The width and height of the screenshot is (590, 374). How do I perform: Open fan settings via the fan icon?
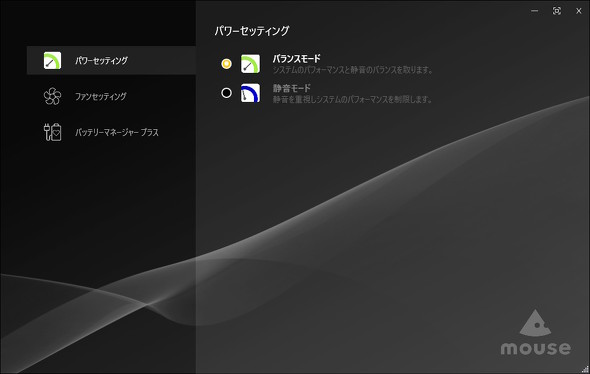(x=52, y=96)
